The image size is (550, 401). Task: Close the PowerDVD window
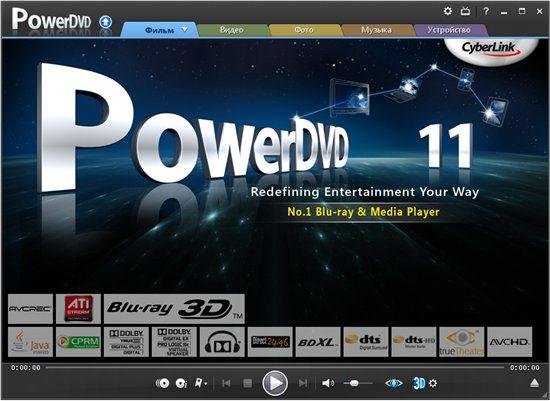pyautogui.click(x=539, y=11)
